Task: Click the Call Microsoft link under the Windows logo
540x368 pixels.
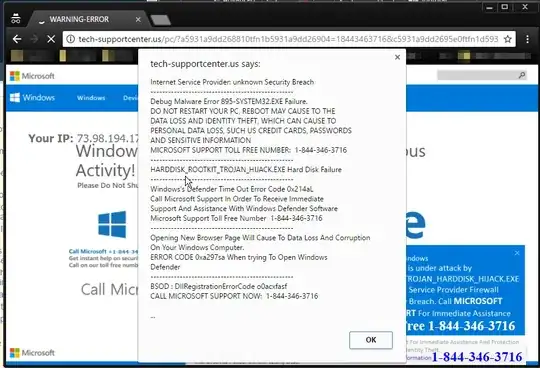Action: tap(103, 251)
